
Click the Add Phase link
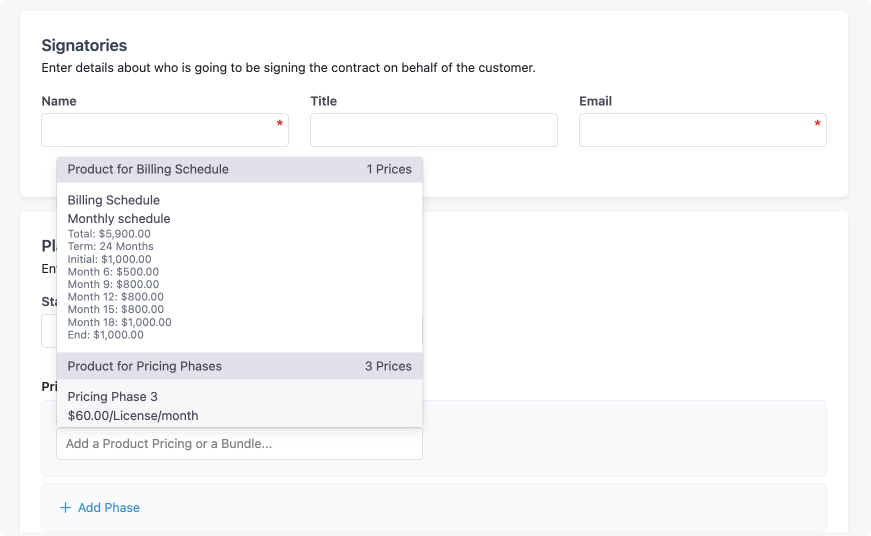coord(108,508)
